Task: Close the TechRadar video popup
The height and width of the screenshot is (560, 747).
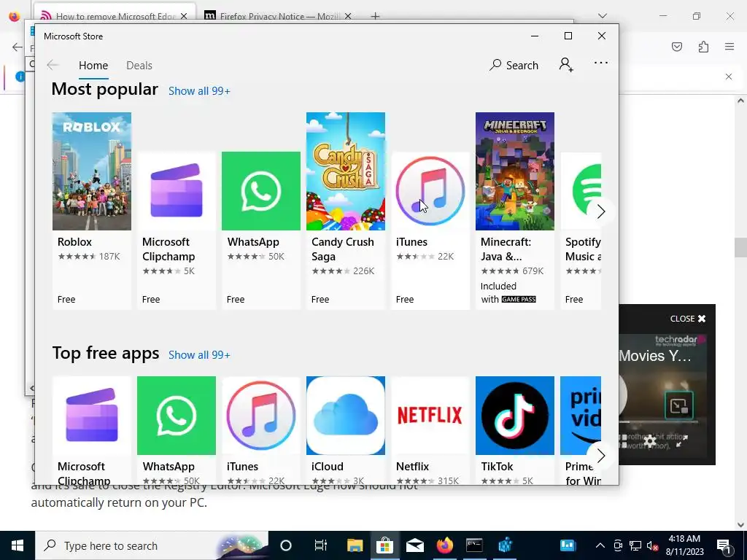Action: 688,319
